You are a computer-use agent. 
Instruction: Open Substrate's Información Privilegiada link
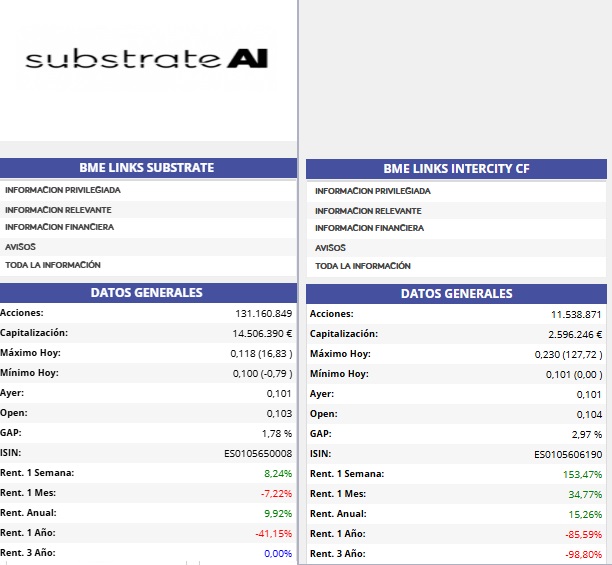pyautogui.click(x=63, y=190)
